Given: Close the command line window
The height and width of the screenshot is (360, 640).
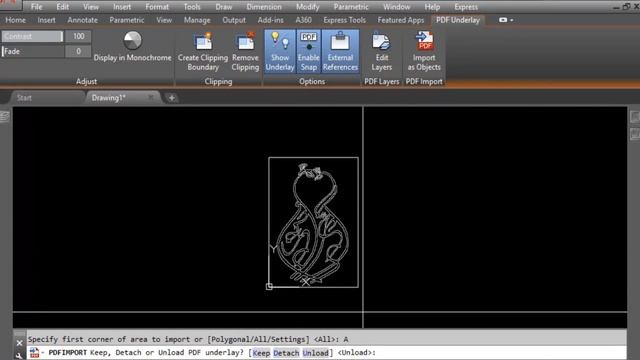Looking at the screenshot, I should (19, 343).
